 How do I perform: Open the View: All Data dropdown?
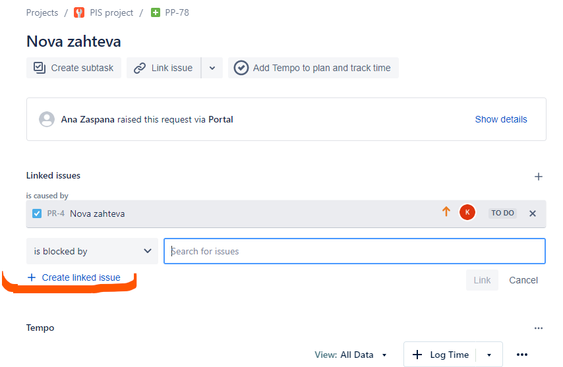tap(351, 355)
